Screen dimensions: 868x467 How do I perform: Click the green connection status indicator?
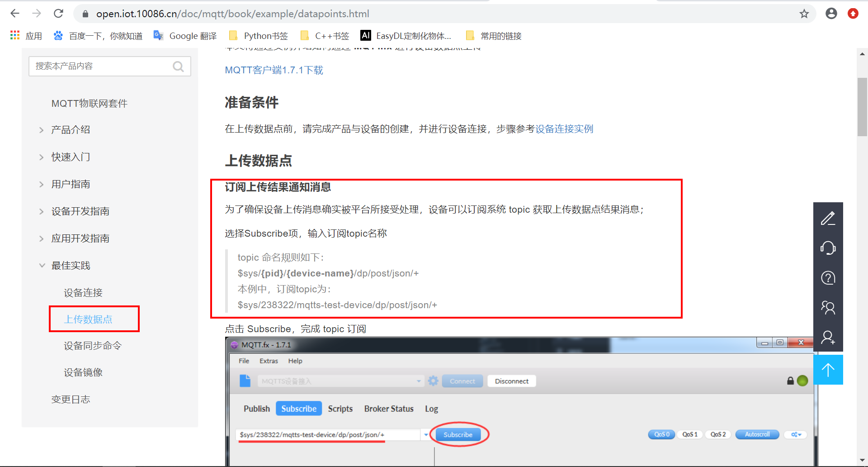tap(802, 381)
